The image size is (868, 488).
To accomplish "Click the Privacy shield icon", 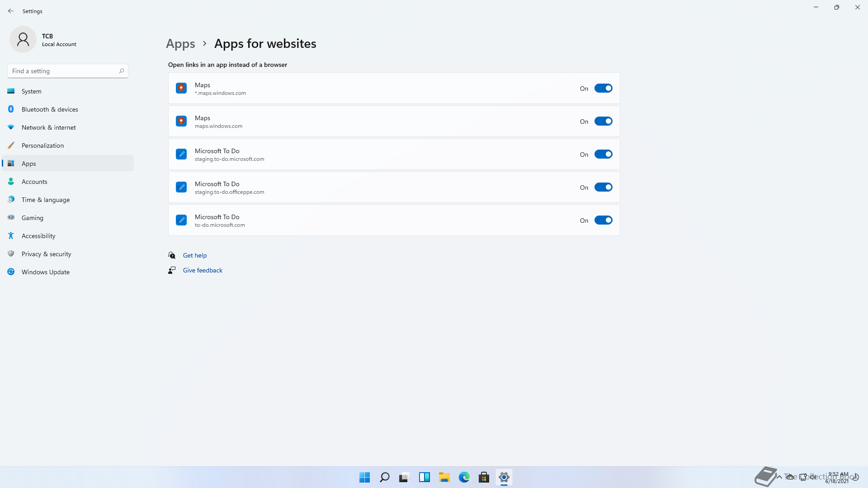I will (x=11, y=254).
